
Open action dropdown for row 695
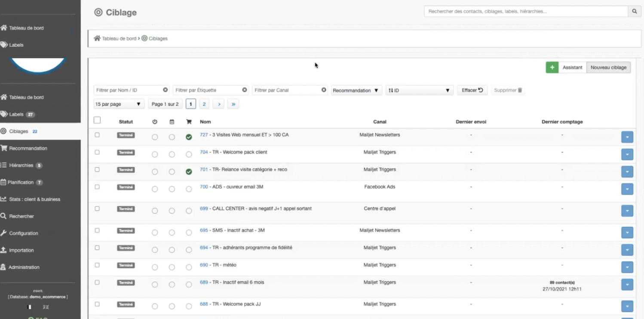click(627, 233)
